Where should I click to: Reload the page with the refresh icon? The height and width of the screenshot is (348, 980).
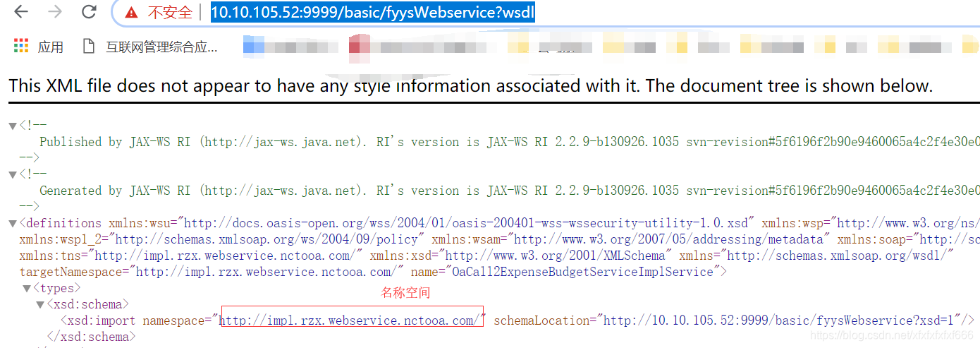tap(89, 12)
